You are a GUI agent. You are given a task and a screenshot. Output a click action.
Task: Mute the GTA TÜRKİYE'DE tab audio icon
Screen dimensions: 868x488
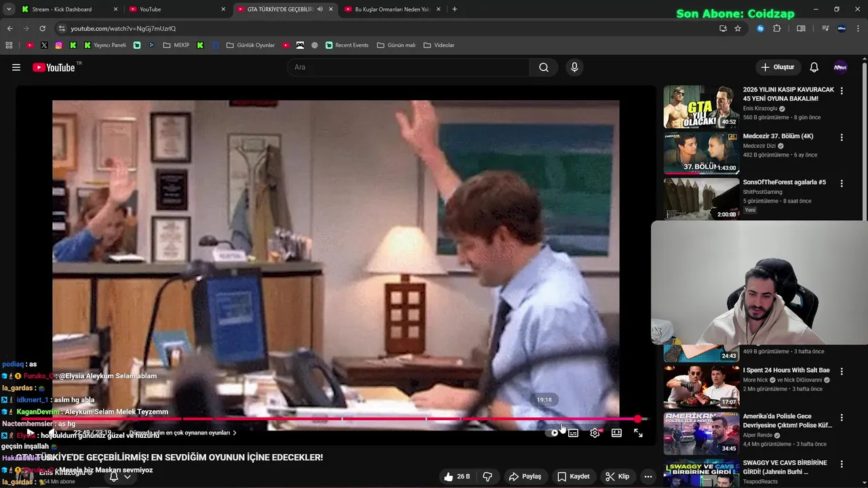tap(320, 9)
